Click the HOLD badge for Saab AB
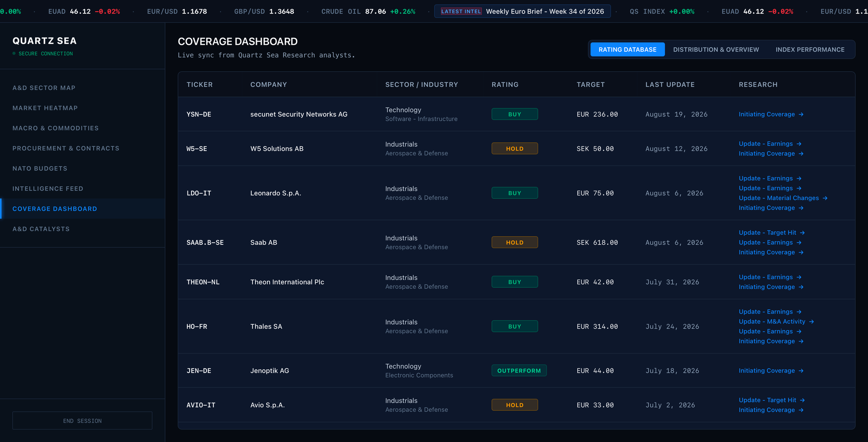This screenshot has width=868, height=442. [x=514, y=242]
